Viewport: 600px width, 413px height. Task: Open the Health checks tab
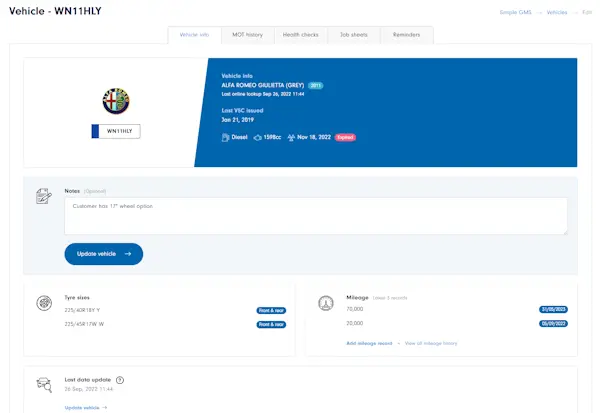pyautogui.click(x=300, y=35)
